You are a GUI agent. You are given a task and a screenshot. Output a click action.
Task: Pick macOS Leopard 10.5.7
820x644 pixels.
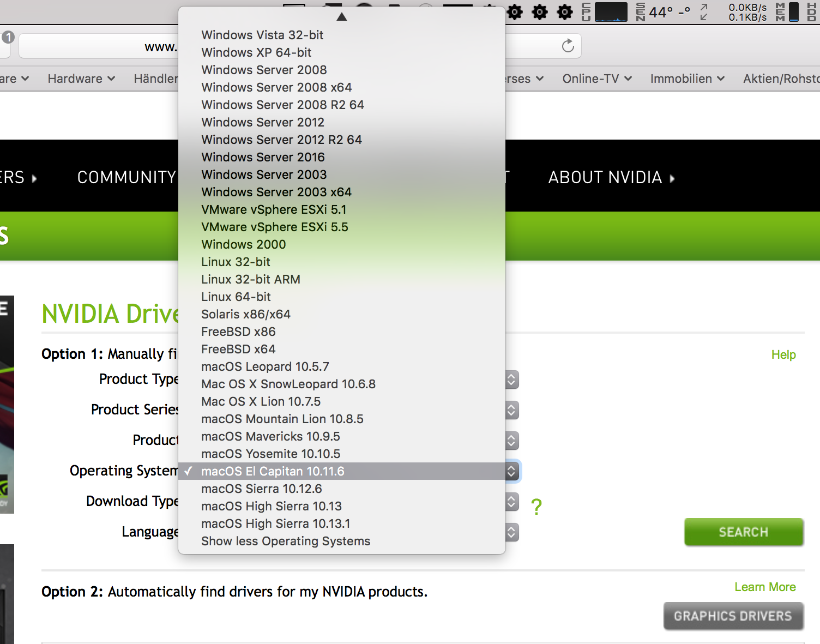pos(342,366)
